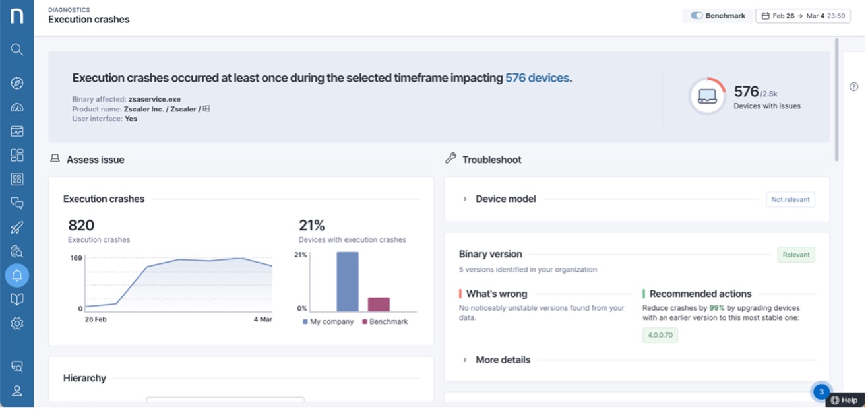Open the speedometer gauge sidebar icon

point(17,108)
